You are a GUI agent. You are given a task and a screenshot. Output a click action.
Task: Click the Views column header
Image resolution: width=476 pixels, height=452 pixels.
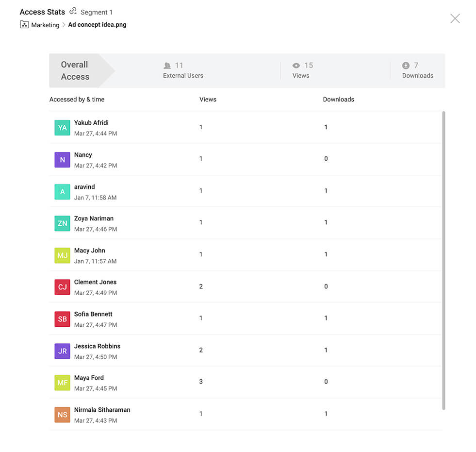[208, 100]
